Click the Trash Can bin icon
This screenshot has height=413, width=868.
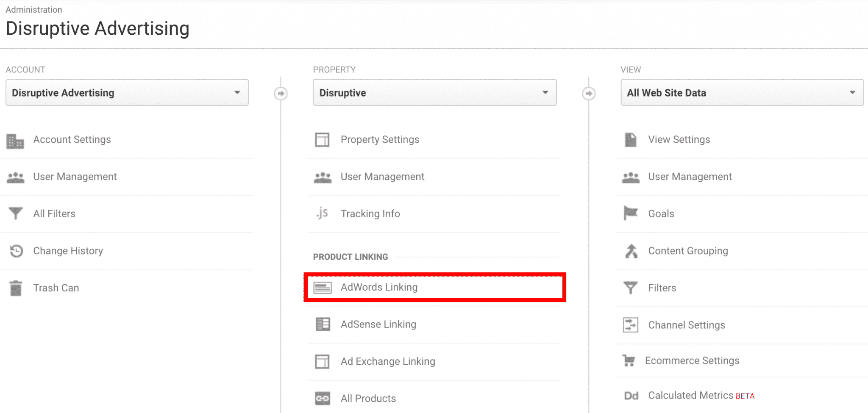click(x=16, y=288)
